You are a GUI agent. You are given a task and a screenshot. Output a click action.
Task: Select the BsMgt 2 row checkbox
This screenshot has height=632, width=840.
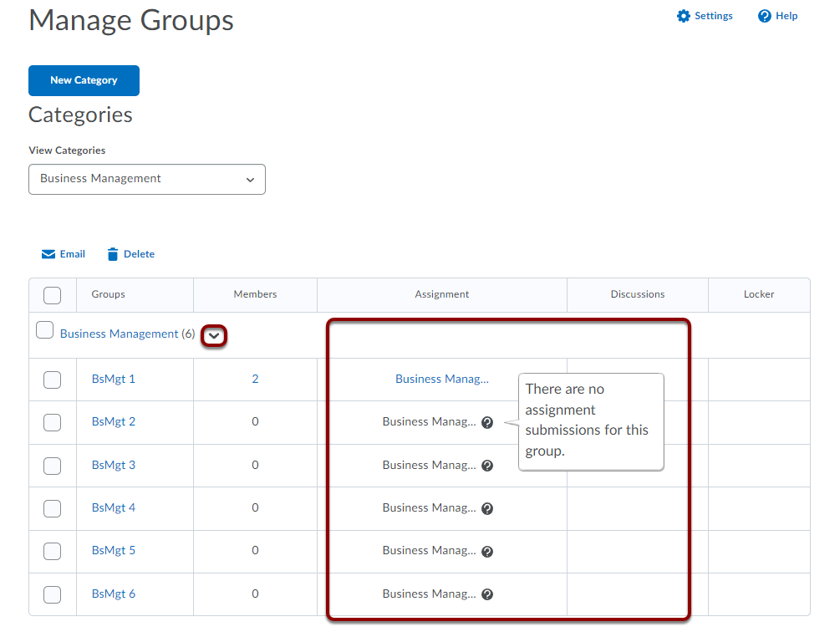click(x=52, y=422)
